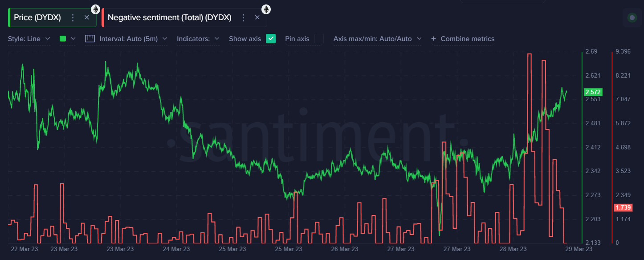
Task: Click the interval ruler icon
Action: tap(90, 38)
